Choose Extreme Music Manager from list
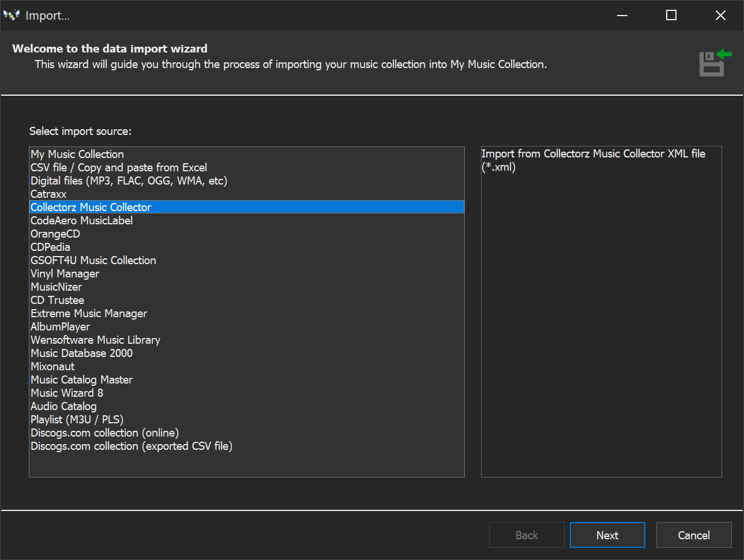744x560 pixels. tap(89, 313)
